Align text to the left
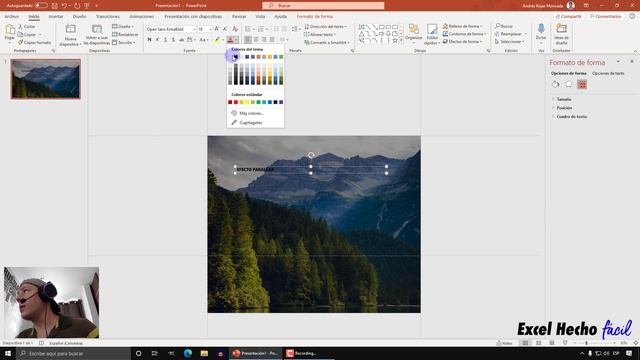 tap(248, 40)
